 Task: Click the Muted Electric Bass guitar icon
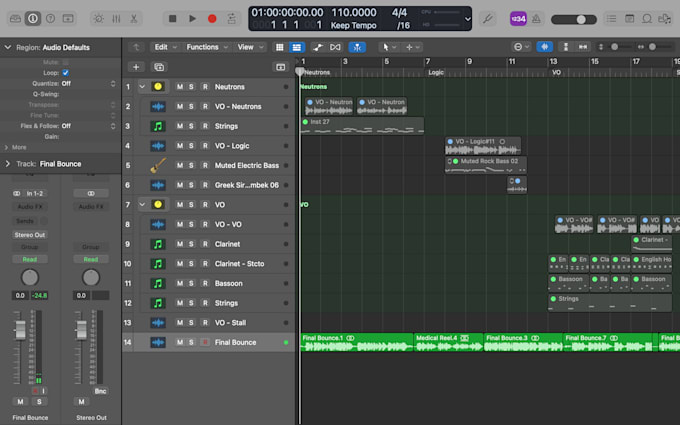tap(158, 165)
